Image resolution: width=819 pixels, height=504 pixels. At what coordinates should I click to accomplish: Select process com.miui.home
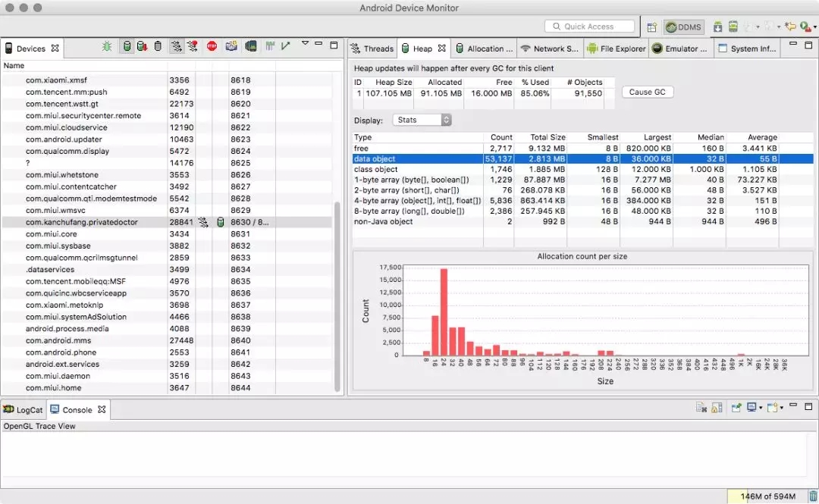[167, 388]
